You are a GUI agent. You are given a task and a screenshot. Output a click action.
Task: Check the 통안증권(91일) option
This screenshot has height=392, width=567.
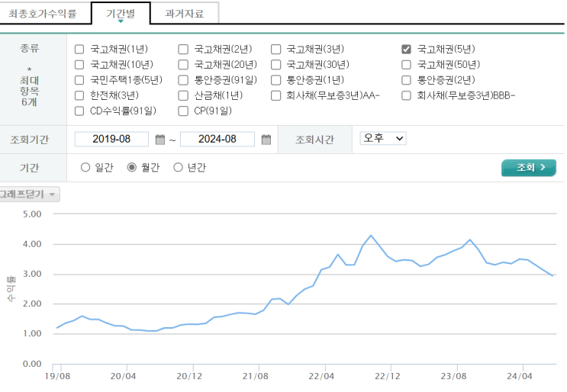(x=183, y=80)
